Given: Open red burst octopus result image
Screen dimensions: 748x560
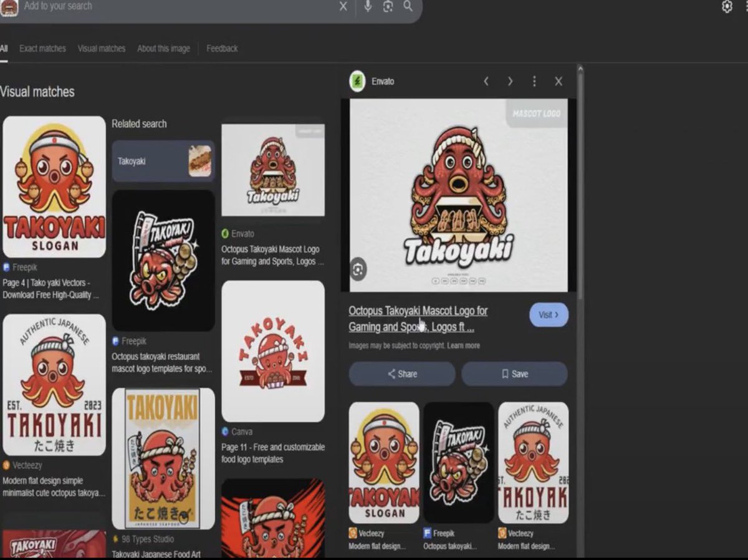Looking at the screenshot, I should pos(273,518).
